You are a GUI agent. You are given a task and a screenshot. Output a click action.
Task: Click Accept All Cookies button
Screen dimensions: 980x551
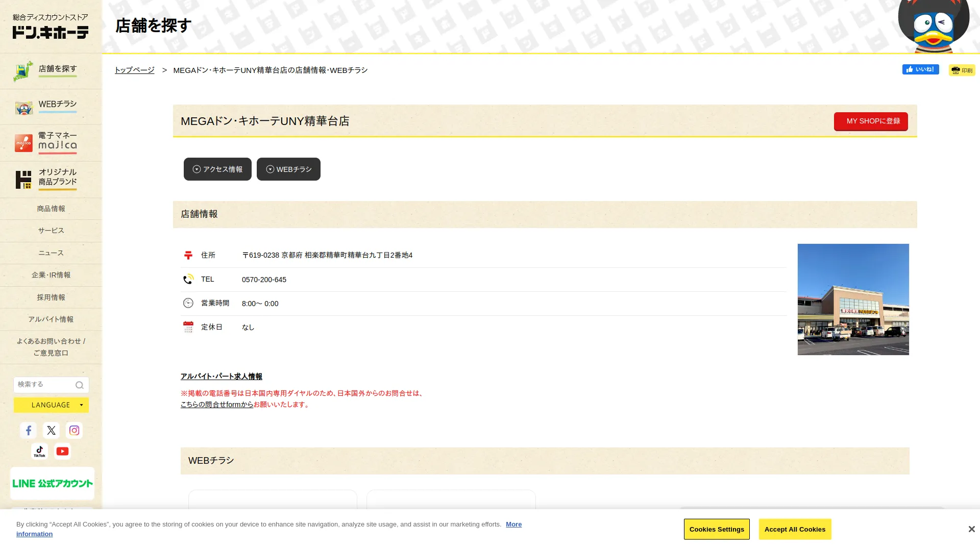click(x=795, y=529)
